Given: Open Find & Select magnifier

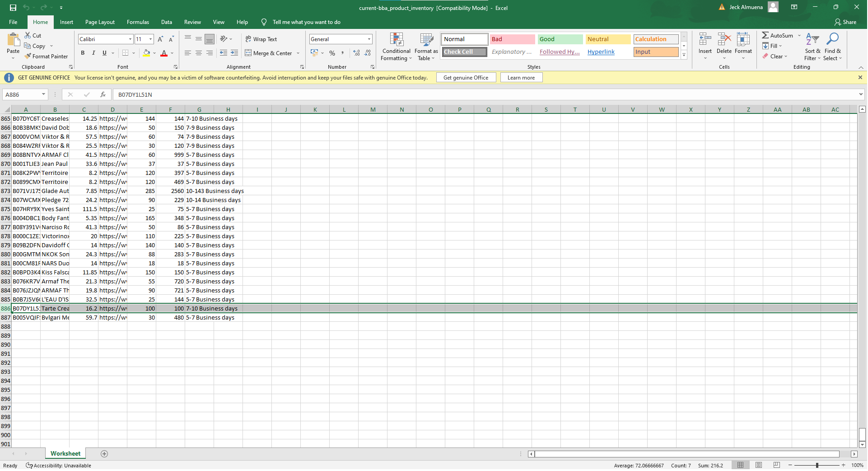Looking at the screenshot, I should pos(832,47).
